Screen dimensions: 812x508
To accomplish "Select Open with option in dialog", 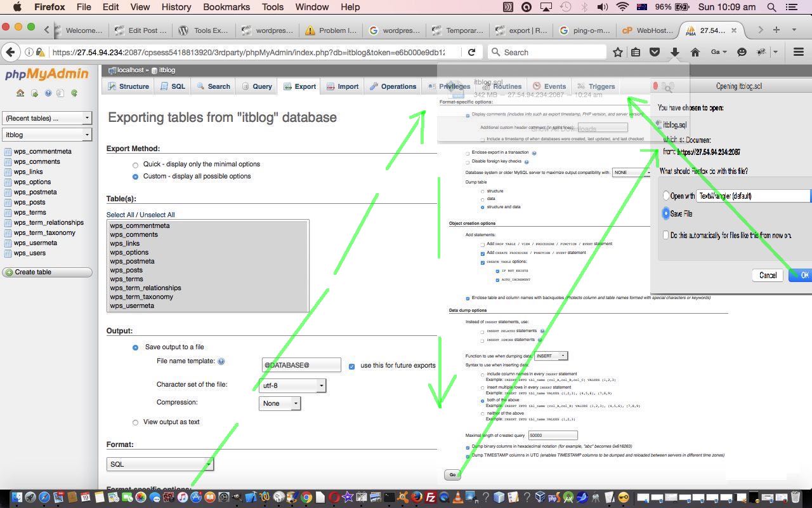I will (x=666, y=196).
